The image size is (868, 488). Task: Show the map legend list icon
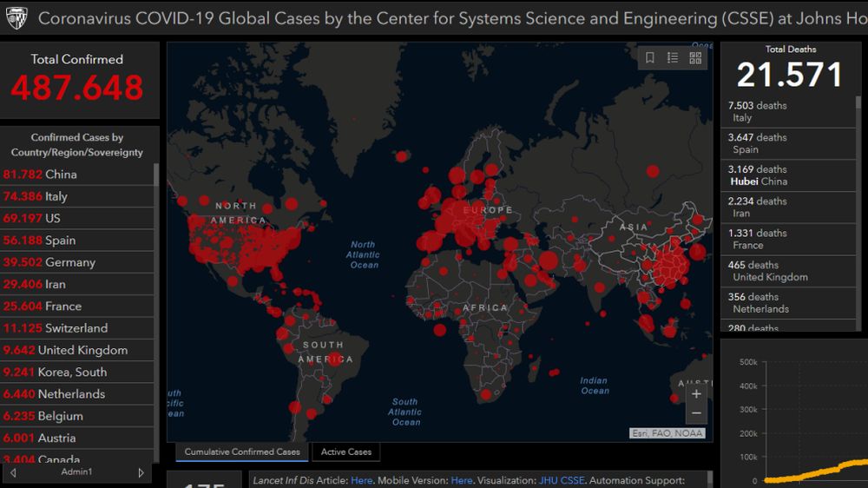pyautogui.click(x=673, y=58)
